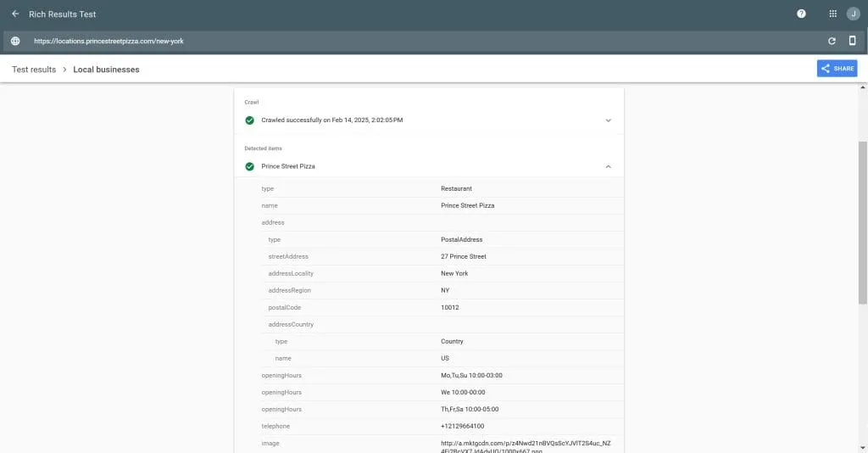Select the name value 'Prince Street Pizza'

[x=467, y=205]
